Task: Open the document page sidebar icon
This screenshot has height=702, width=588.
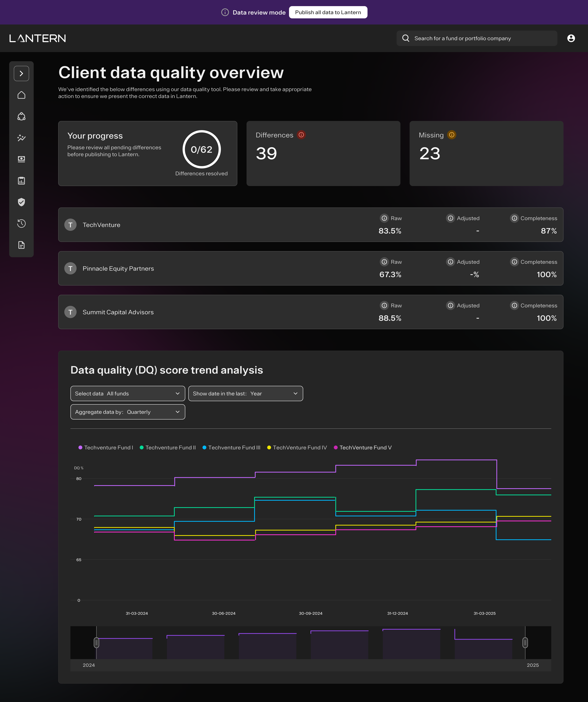Action: coord(21,245)
